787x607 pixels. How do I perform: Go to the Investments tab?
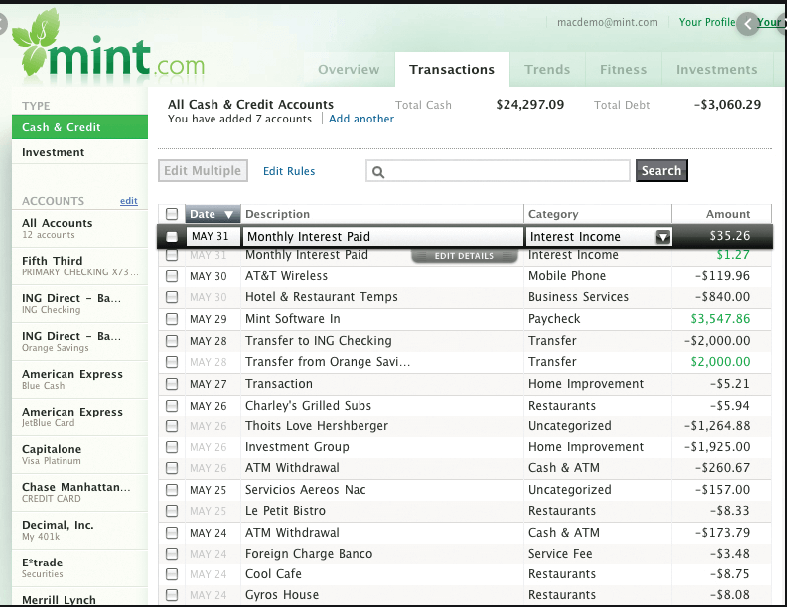coord(717,69)
